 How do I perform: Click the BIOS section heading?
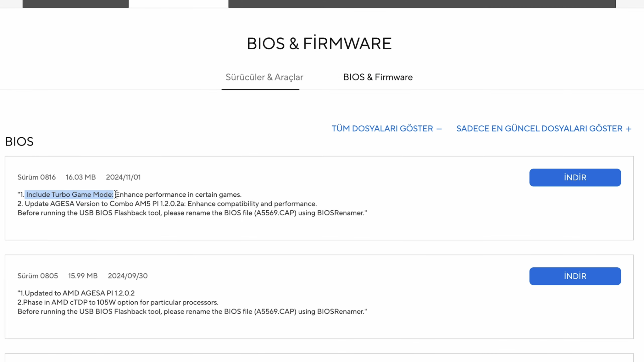[19, 142]
